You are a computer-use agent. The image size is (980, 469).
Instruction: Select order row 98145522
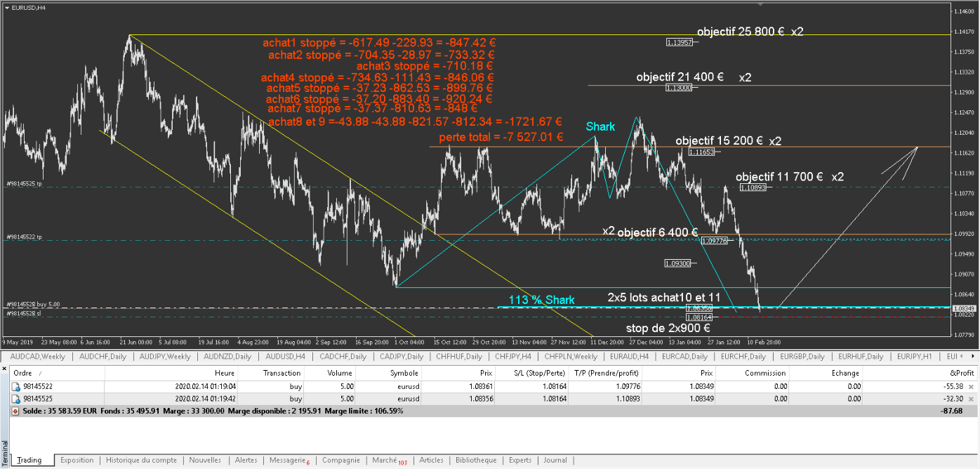(x=493, y=387)
